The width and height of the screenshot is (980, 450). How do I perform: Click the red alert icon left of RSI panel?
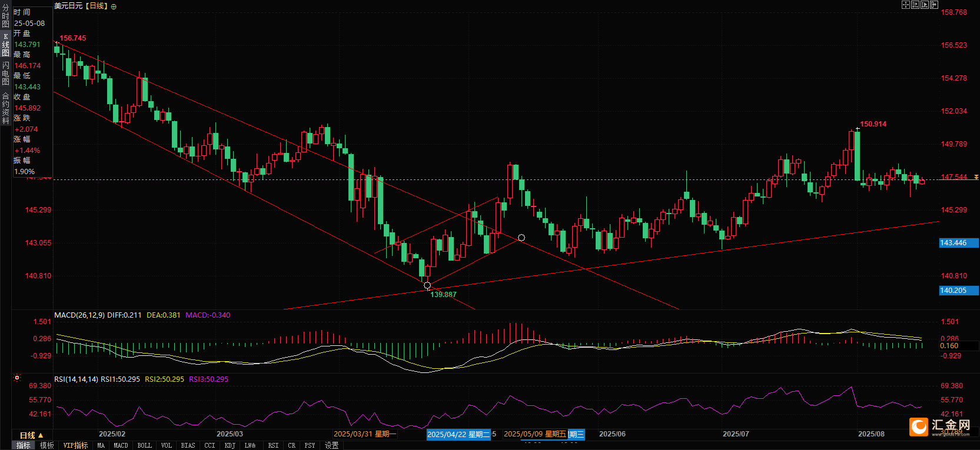point(17,378)
